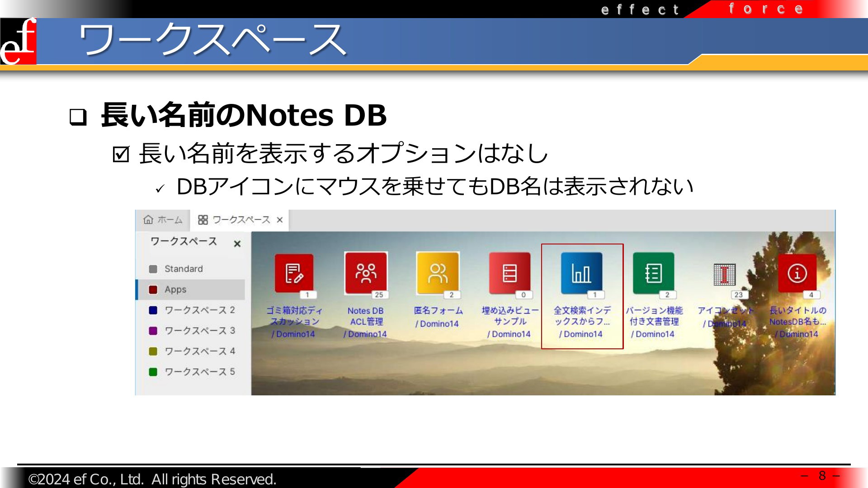Open the 埋め込みビューサンプル database icon
868x488 pixels.
[509, 273]
